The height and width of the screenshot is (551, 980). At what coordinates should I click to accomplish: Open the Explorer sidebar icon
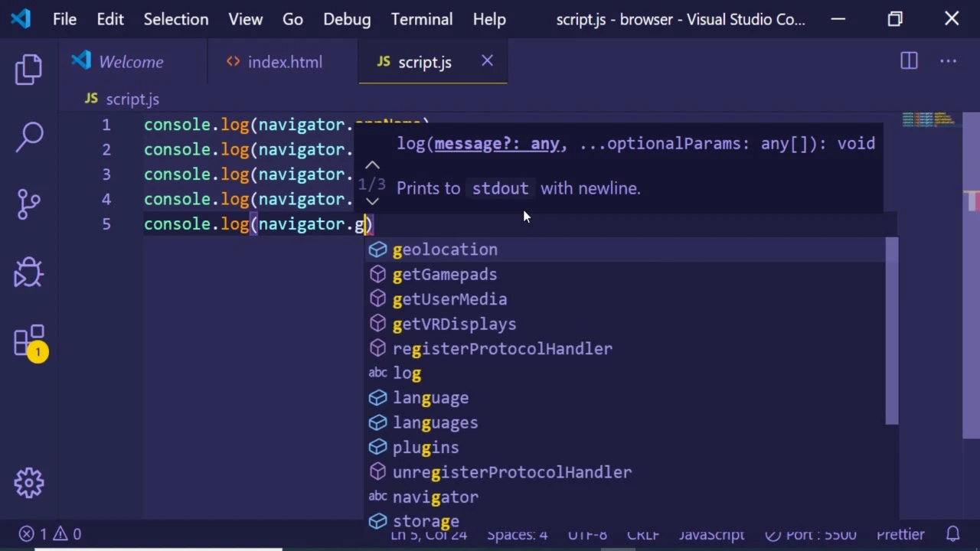28,69
